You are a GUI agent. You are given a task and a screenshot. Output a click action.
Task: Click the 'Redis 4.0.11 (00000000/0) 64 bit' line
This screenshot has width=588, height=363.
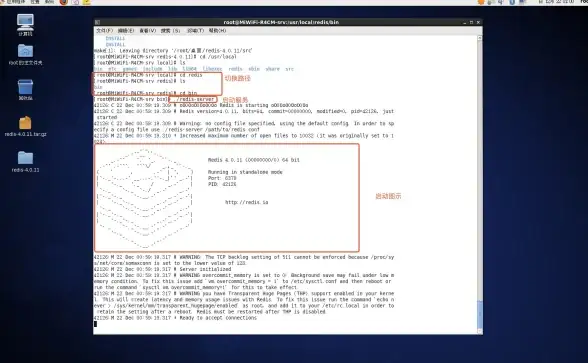[254, 160]
